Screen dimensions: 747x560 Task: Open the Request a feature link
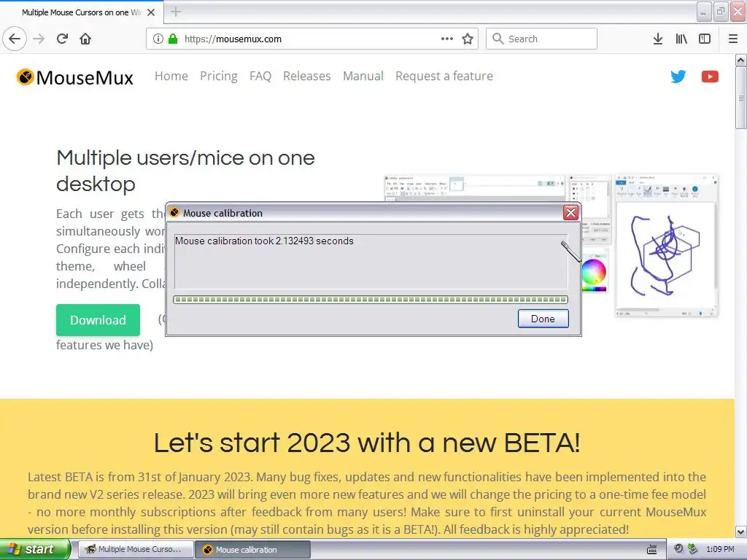444,76
